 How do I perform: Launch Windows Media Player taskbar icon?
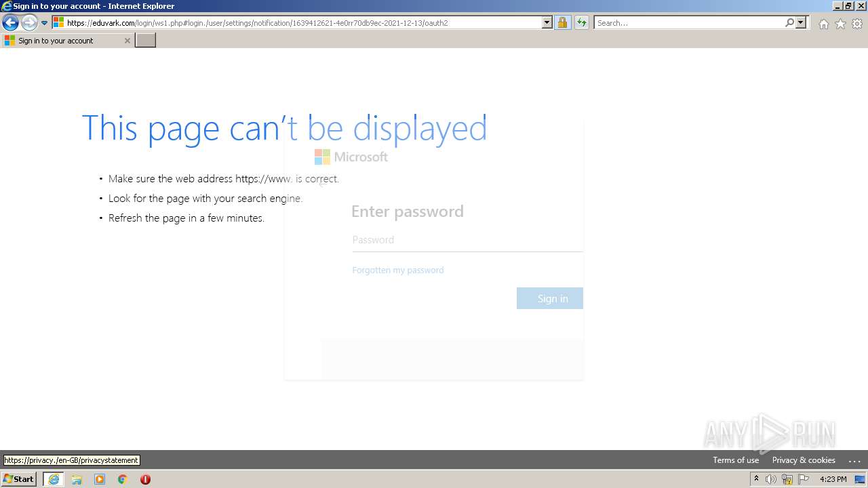[100, 479]
